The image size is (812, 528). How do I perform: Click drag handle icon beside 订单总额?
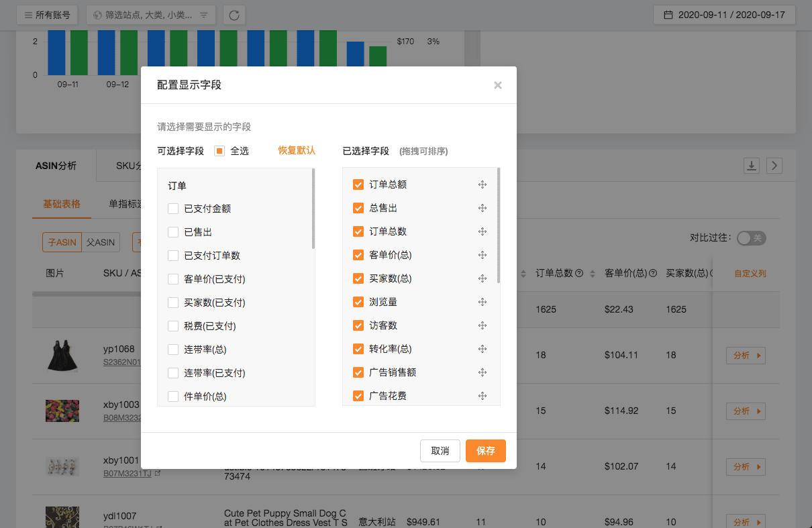482,184
